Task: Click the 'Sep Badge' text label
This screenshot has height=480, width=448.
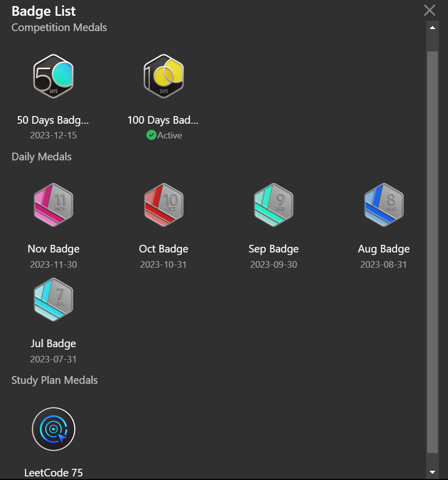Action: click(x=274, y=249)
